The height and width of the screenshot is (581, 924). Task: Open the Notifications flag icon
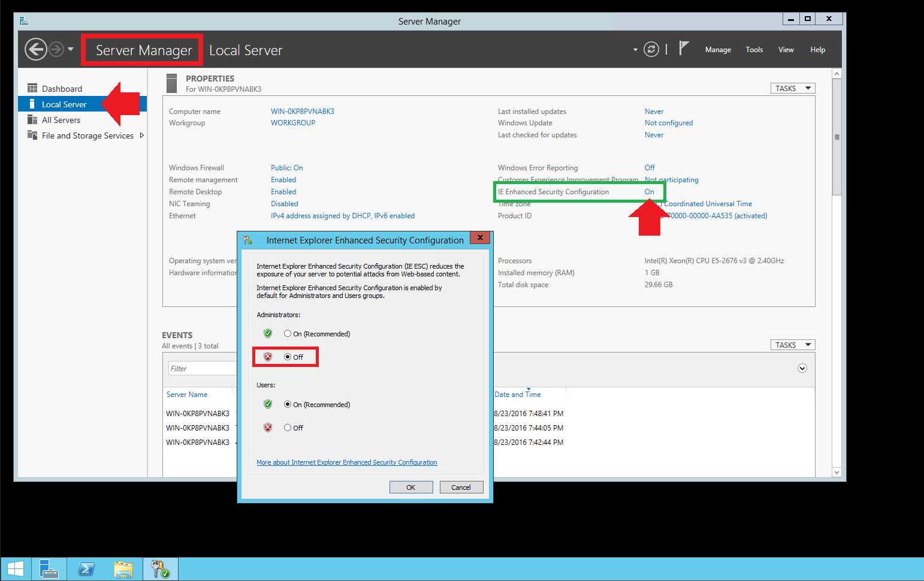click(684, 48)
